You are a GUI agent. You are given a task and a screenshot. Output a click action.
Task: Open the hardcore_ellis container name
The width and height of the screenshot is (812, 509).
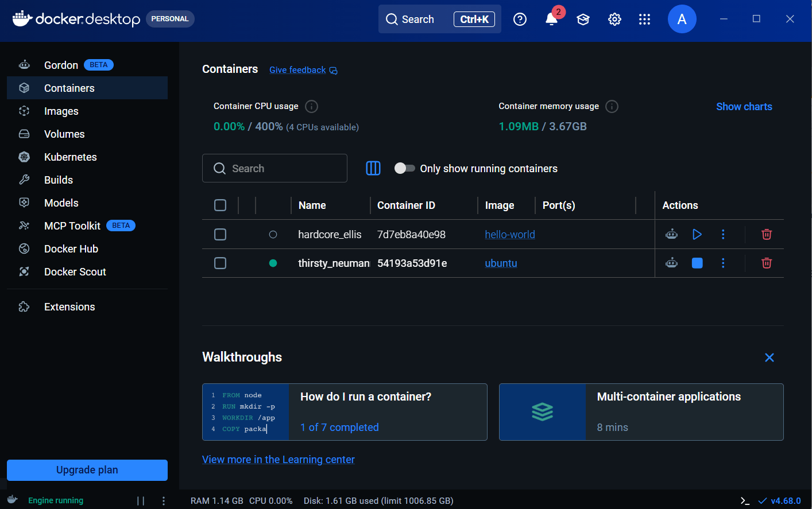click(x=330, y=234)
